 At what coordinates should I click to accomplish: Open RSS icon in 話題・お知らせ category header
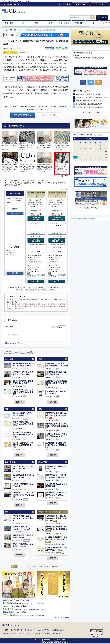33,462
